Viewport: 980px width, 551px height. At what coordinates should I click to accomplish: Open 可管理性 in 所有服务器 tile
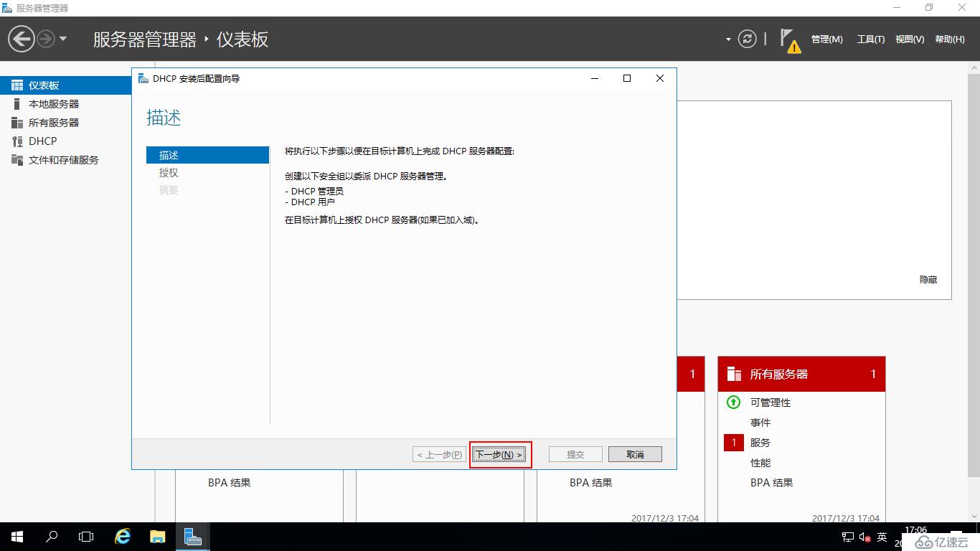(x=771, y=402)
